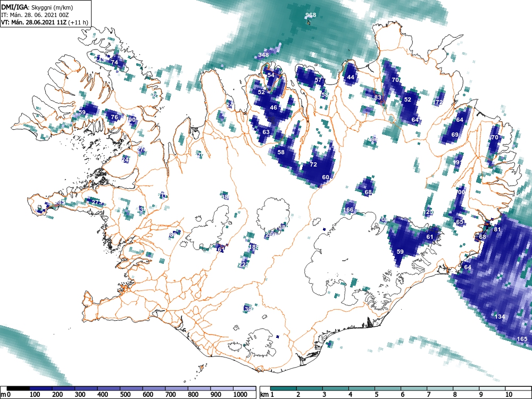Click the '166' visibility value
The width and height of the screenshot is (532, 399).
click(348, 210)
